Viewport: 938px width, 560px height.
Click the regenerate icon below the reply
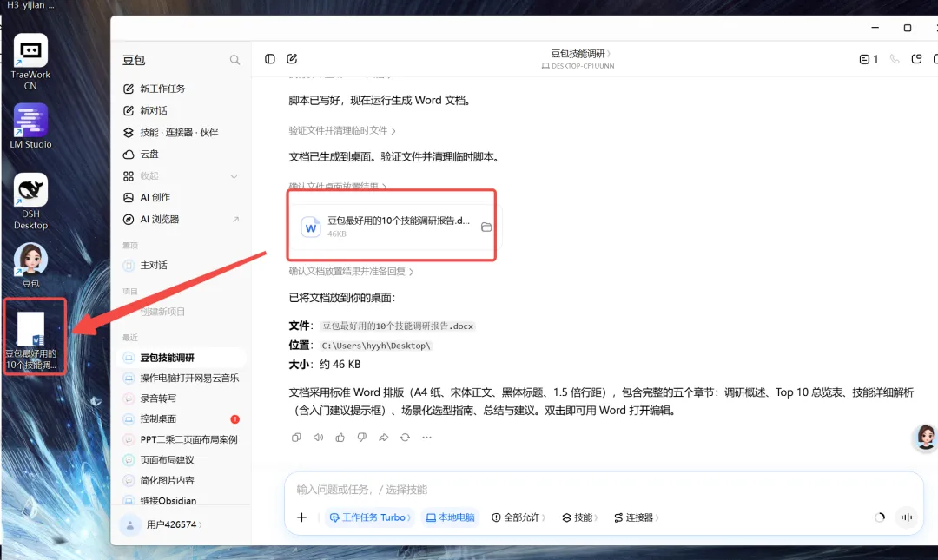[x=405, y=438]
